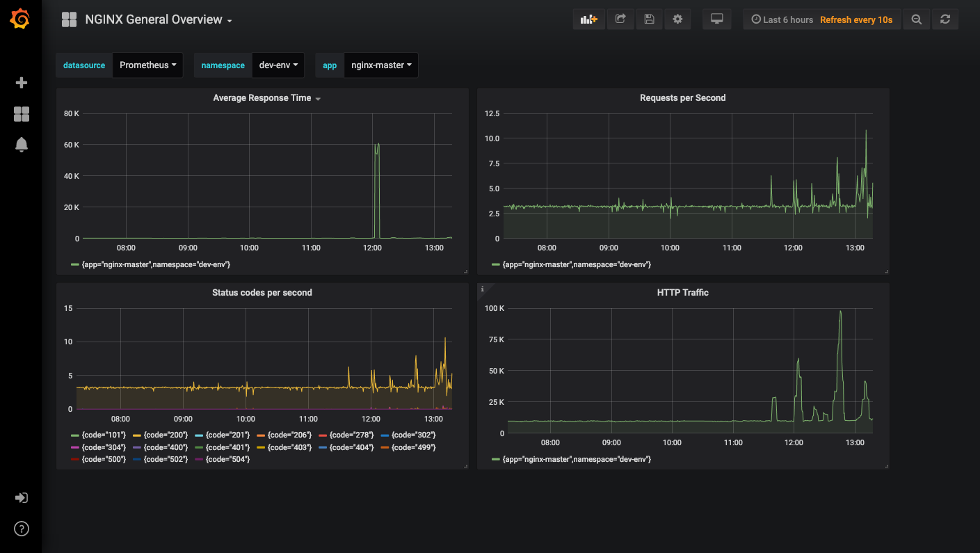Click the sidebar Sign in icon

pos(21,498)
